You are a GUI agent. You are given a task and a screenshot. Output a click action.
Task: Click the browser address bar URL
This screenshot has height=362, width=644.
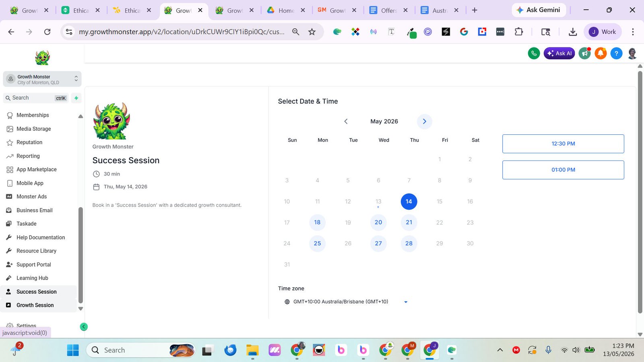pos(182,32)
